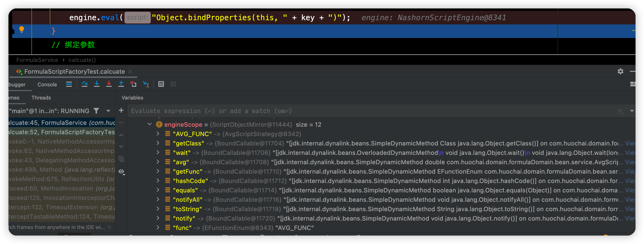Click the Show Execution Point icon

(x=69, y=84)
